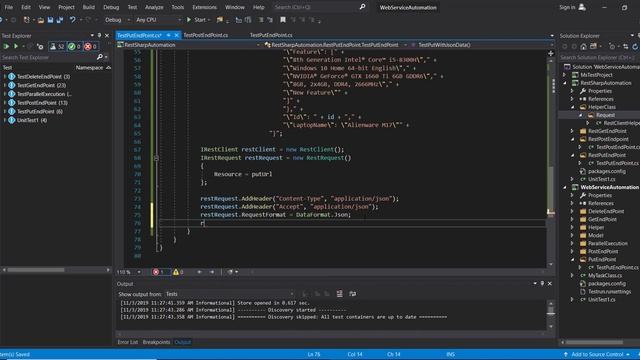640x360 pixels.
Task: Open the Extensions menu
Action: click(204, 7)
